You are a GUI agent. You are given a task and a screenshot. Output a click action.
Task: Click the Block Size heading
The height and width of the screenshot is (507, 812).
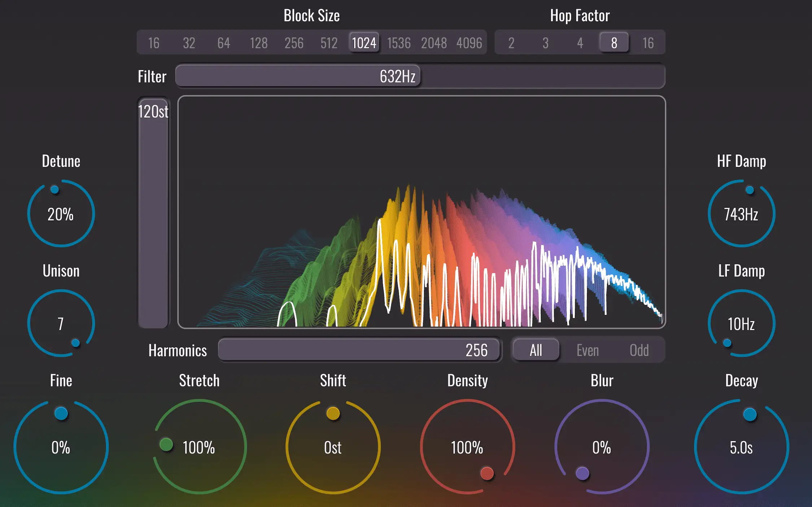(x=312, y=16)
